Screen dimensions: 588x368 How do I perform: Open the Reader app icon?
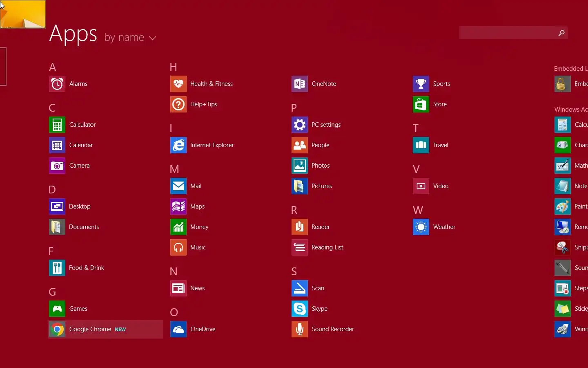tap(300, 227)
